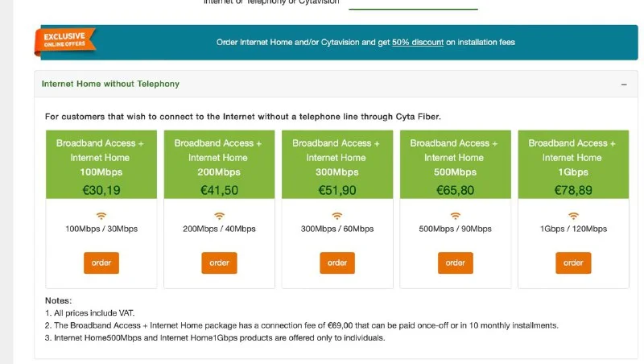This screenshot has height=364, width=644.
Task: Order the 500Mbps Internet Home package
Action: coord(455,263)
